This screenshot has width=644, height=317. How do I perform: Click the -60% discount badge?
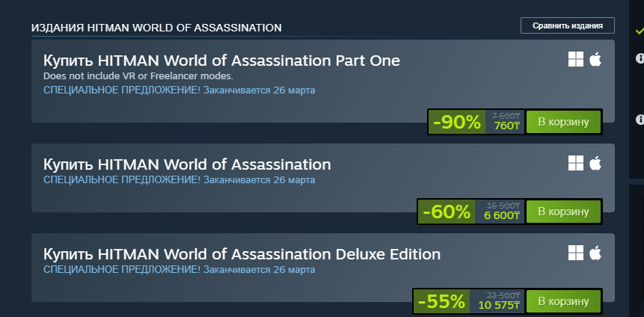[x=447, y=212]
